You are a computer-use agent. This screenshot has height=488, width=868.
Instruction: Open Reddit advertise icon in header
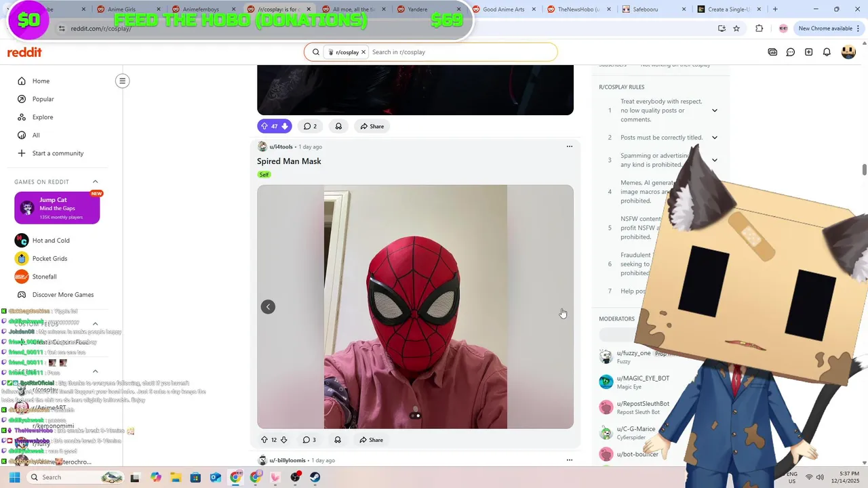click(772, 52)
